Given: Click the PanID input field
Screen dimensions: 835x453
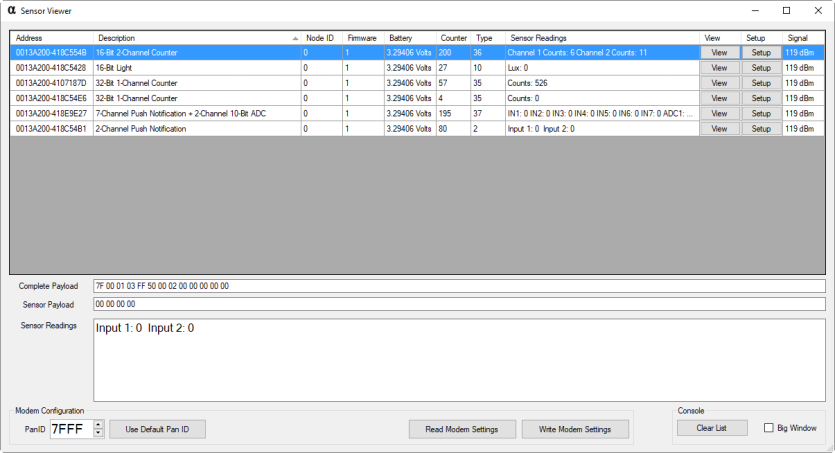Looking at the screenshot, I should 69,429.
